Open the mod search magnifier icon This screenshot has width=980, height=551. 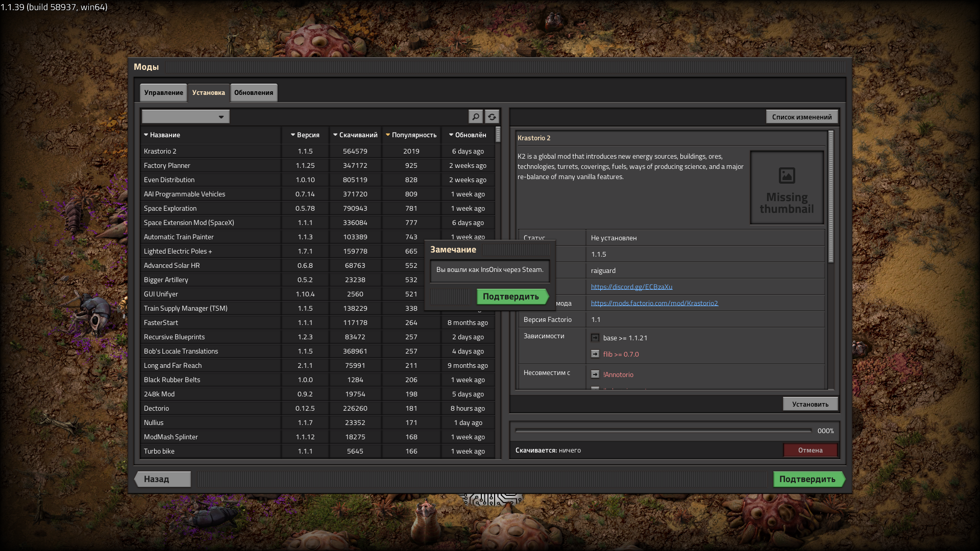click(475, 117)
